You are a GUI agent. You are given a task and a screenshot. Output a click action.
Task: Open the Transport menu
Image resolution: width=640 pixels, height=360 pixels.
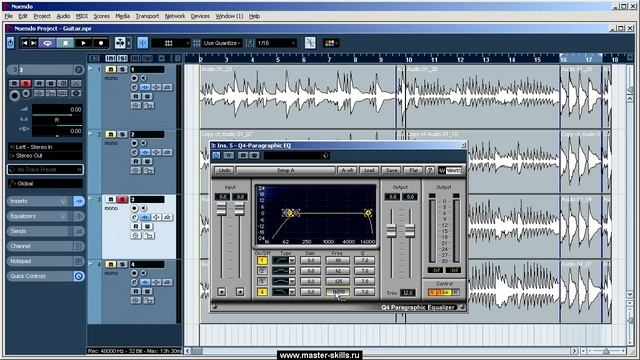coord(147,16)
